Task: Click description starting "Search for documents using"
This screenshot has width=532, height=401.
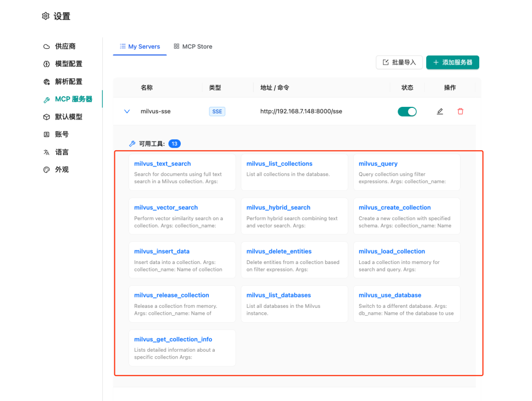Action: click(178, 178)
